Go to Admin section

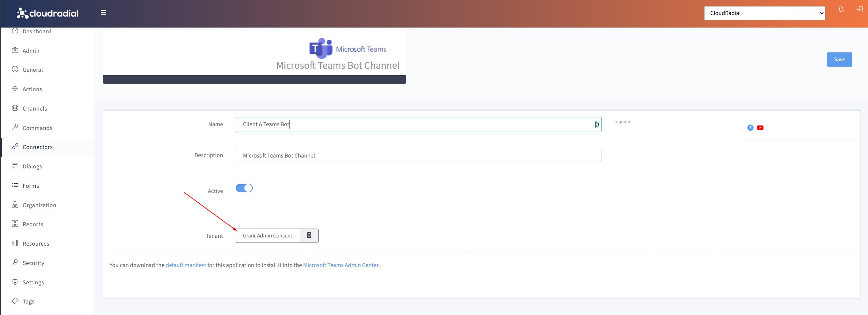click(31, 51)
